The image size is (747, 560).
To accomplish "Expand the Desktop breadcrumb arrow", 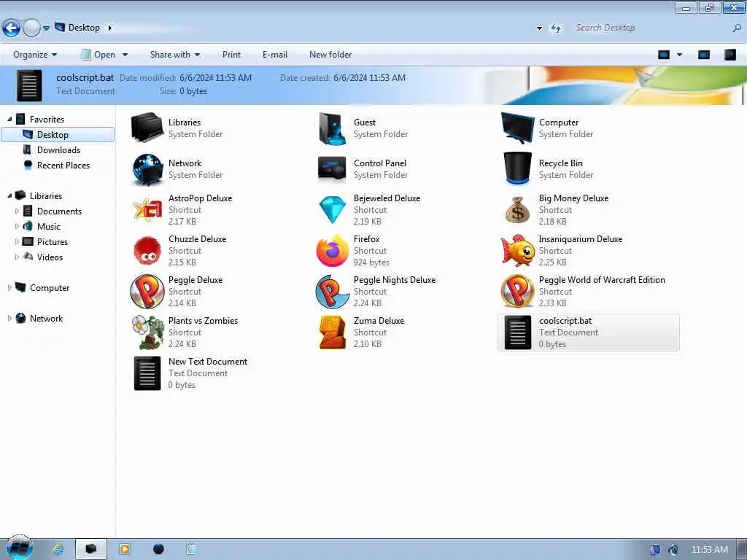I will [110, 28].
